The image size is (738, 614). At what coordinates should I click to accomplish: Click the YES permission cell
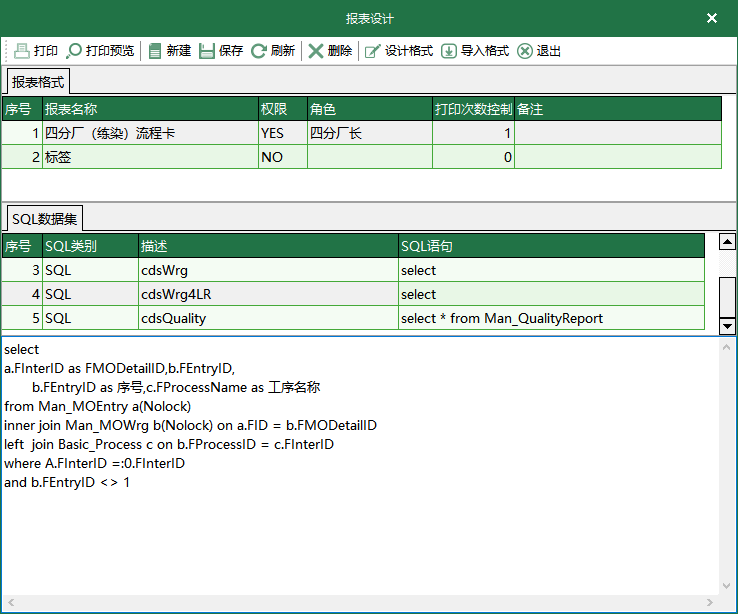click(x=283, y=133)
